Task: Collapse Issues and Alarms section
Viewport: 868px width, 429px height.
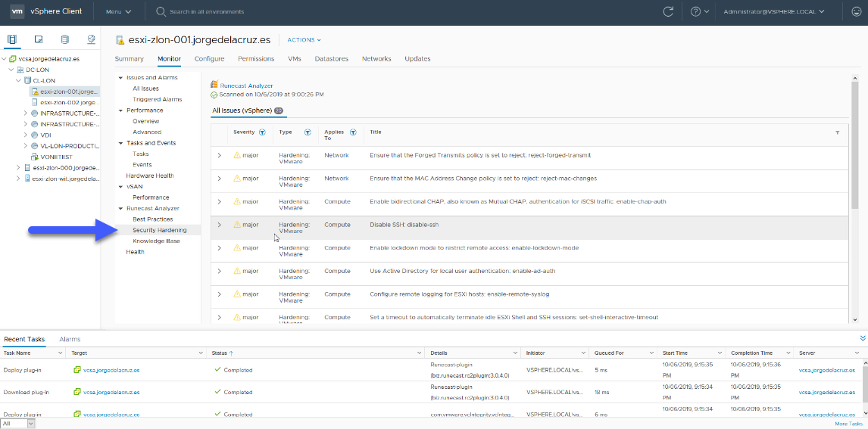Action: [x=120, y=77]
